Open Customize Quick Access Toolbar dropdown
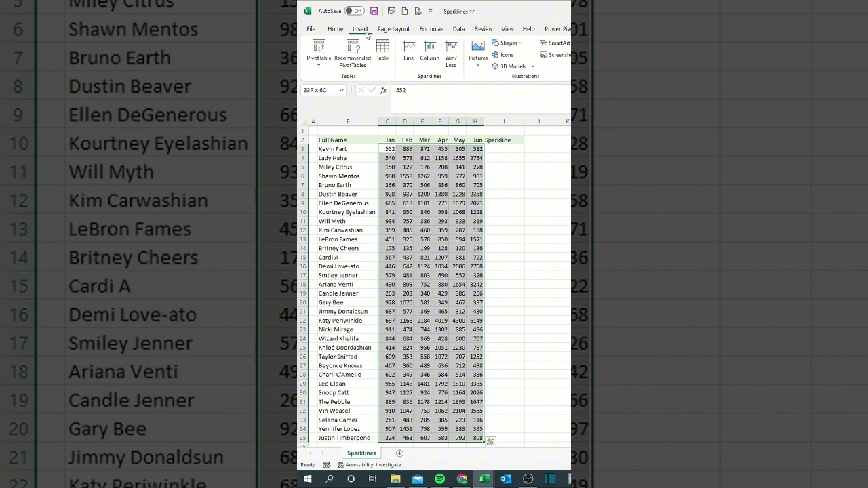Viewport: 868px width, 488px height. click(x=431, y=11)
